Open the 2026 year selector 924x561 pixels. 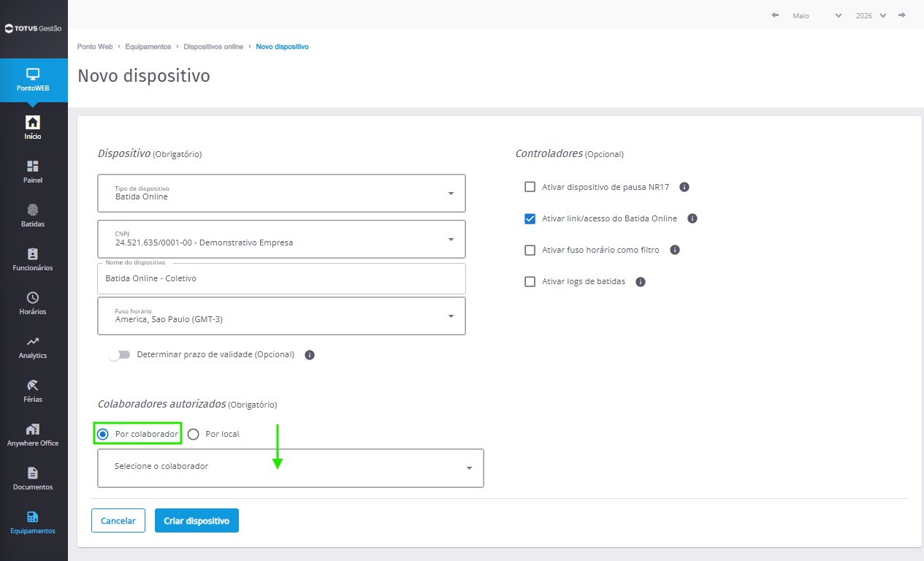[871, 15]
